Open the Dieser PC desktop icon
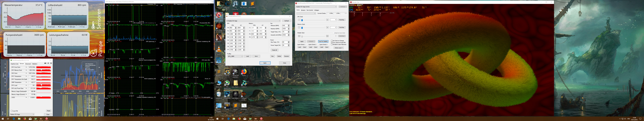Viewport: 644px width, 121px height. [x=219, y=84]
